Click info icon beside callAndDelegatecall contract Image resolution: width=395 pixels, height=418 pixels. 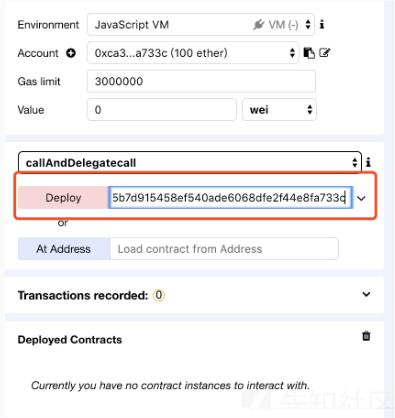368,162
